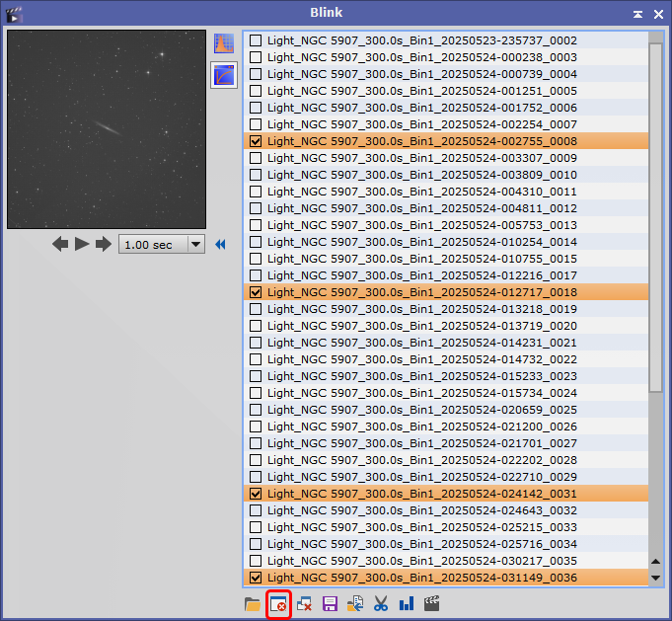Select file ending 002254_0007
Screen dimensions: 672x621
point(446,124)
